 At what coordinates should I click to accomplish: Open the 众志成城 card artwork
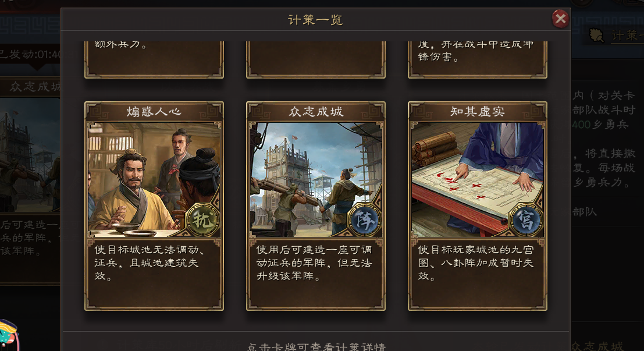[316, 180]
